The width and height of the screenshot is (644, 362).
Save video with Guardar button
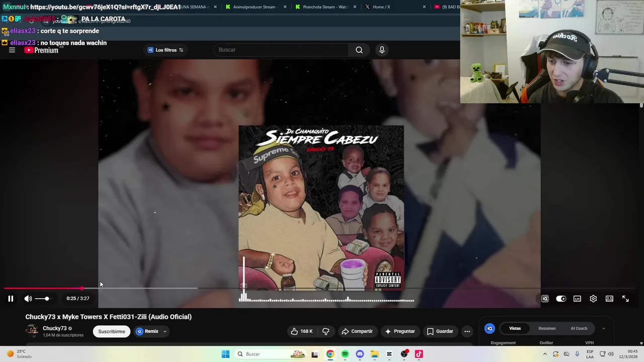(440, 331)
